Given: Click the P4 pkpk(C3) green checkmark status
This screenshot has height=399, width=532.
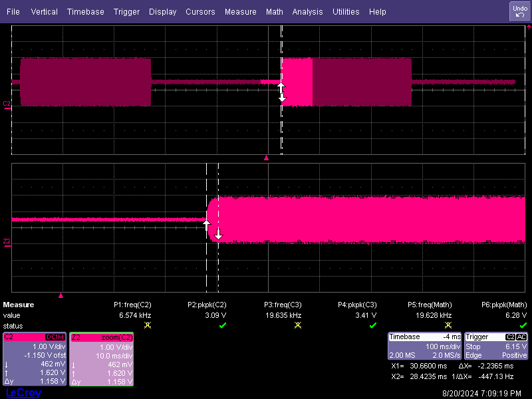Looking at the screenshot, I should click(x=373, y=325).
